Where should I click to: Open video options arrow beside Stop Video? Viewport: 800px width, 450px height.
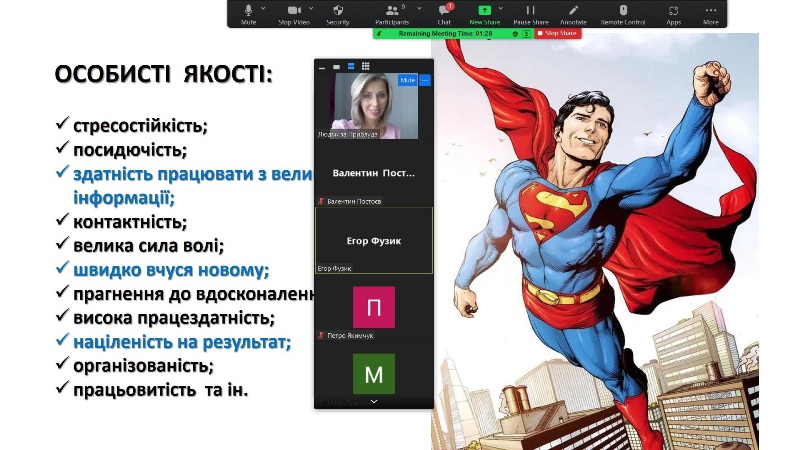click(311, 9)
